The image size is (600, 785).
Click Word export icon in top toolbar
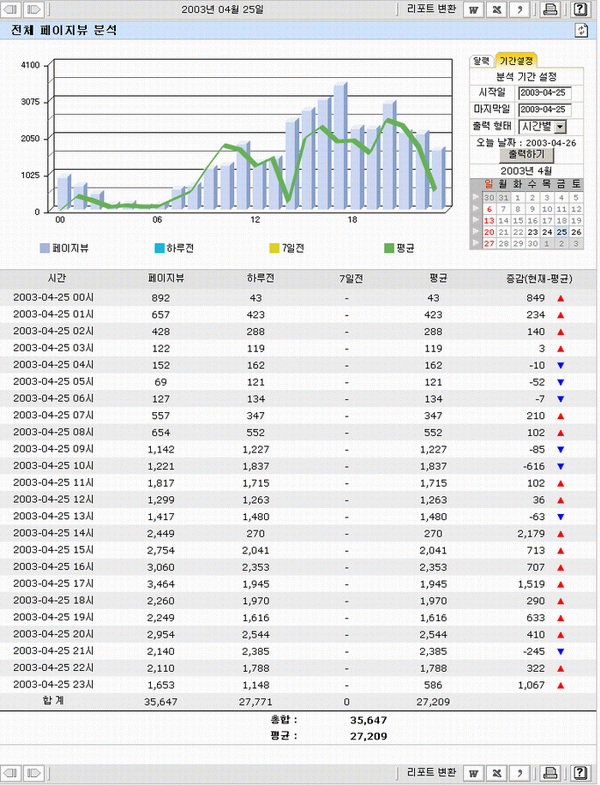click(x=473, y=10)
